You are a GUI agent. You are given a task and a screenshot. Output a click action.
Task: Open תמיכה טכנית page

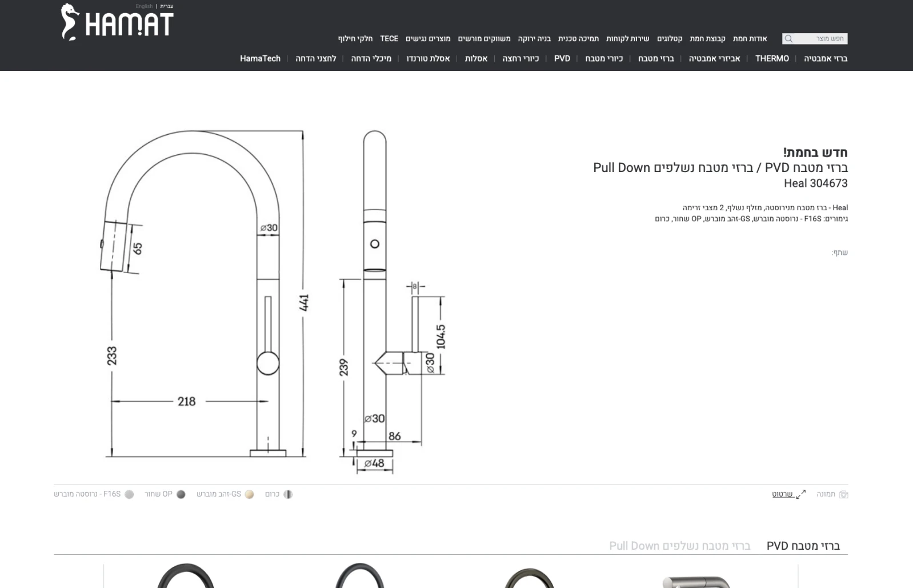(x=578, y=39)
